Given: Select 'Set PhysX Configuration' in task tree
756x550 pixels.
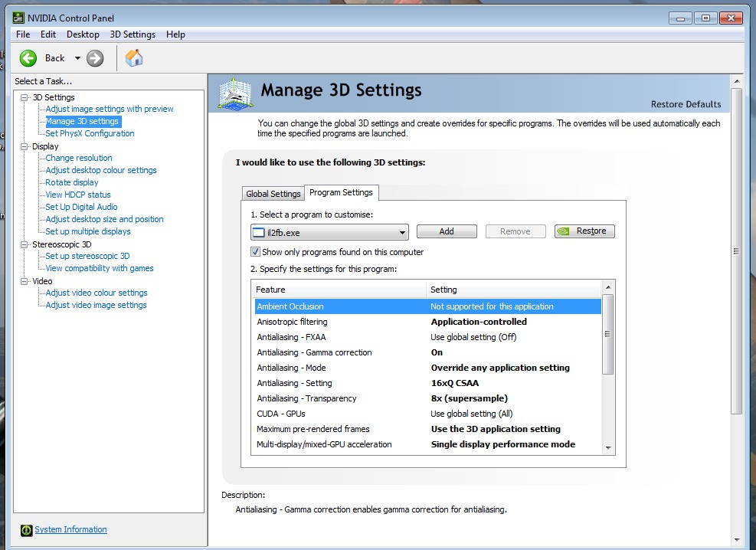Looking at the screenshot, I should pyautogui.click(x=90, y=133).
